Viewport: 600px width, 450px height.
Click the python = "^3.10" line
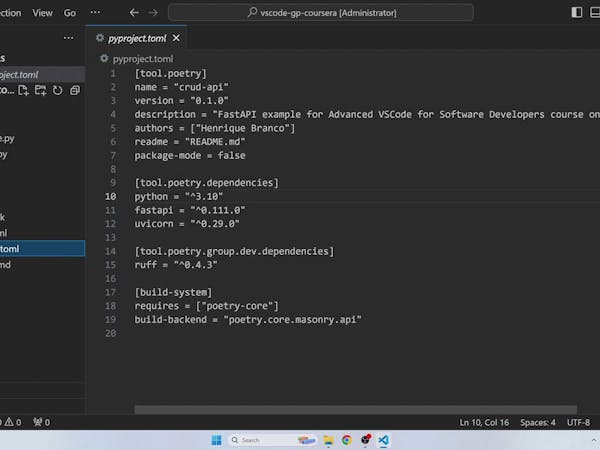(179, 197)
